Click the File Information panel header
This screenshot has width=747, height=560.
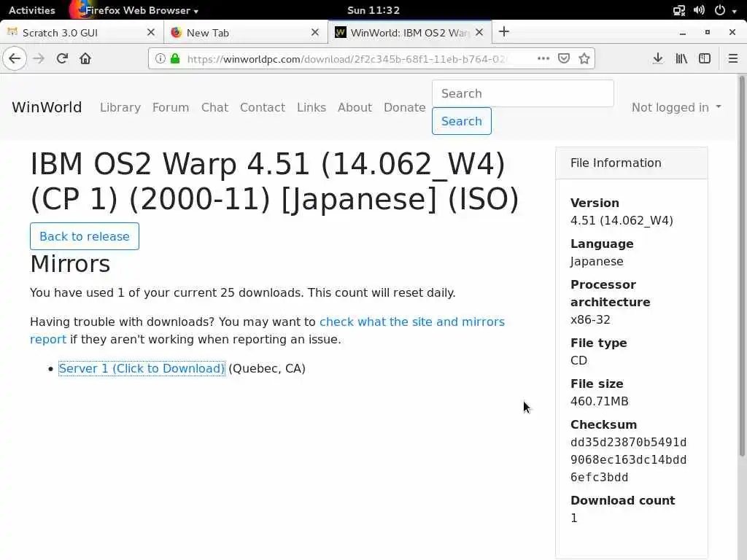point(632,163)
